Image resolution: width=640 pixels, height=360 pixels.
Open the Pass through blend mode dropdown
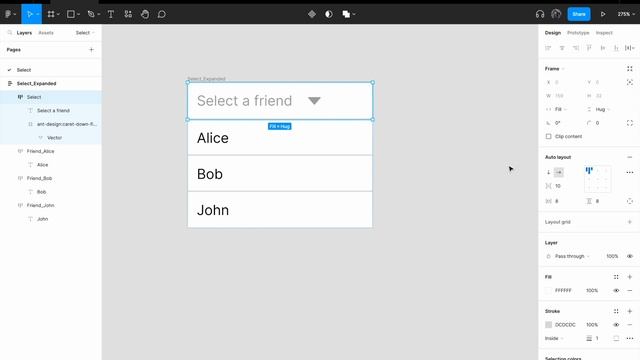tap(572, 256)
